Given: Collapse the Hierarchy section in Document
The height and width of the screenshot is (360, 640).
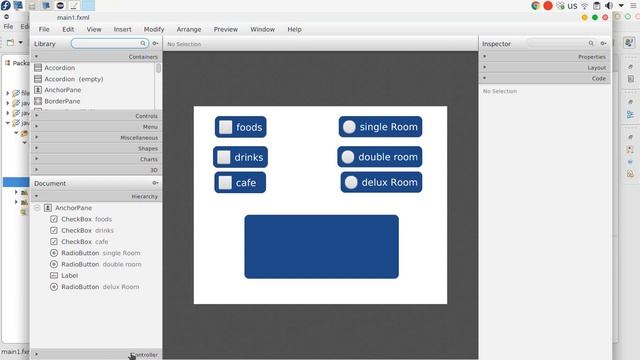Looking at the screenshot, I should tap(96, 196).
